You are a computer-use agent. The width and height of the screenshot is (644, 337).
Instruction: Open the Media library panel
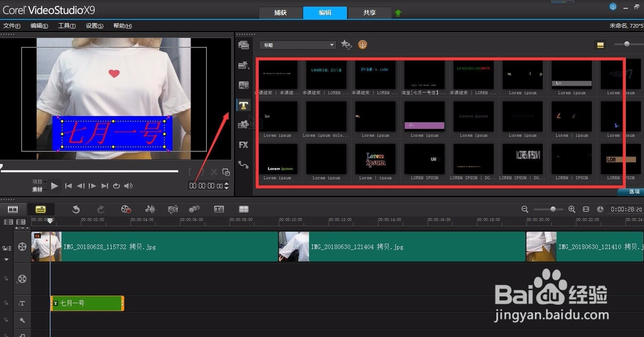(243, 45)
